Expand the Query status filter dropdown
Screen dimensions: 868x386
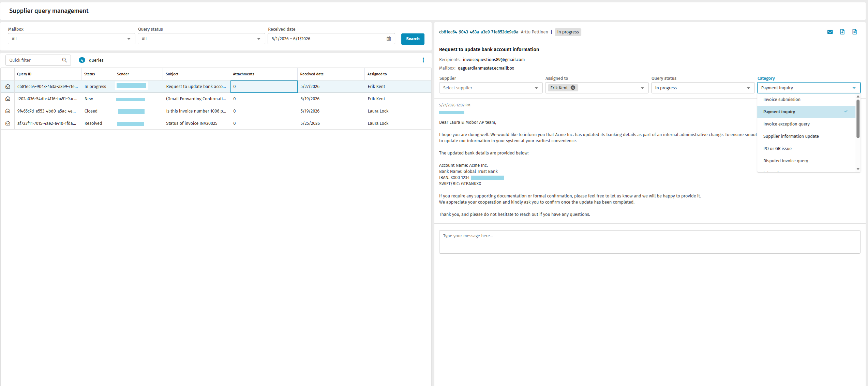pyautogui.click(x=258, y=39)
